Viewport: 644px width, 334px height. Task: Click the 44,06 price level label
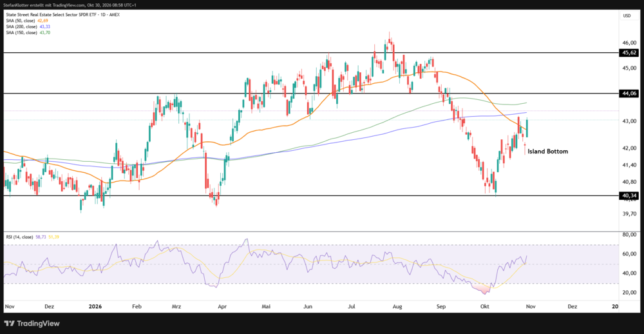[x=629, y=93]
